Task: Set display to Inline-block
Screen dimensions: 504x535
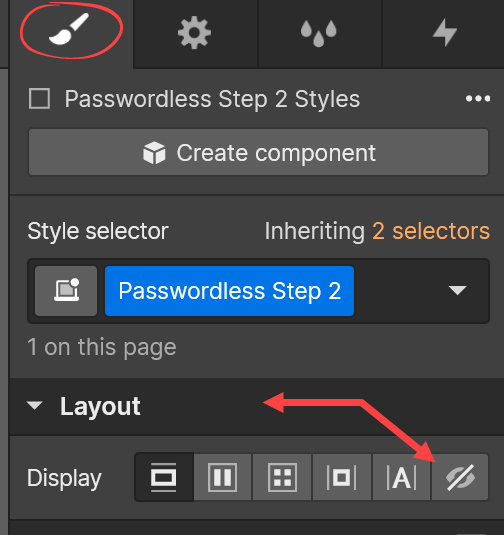Action: click(x=342, y=477)
